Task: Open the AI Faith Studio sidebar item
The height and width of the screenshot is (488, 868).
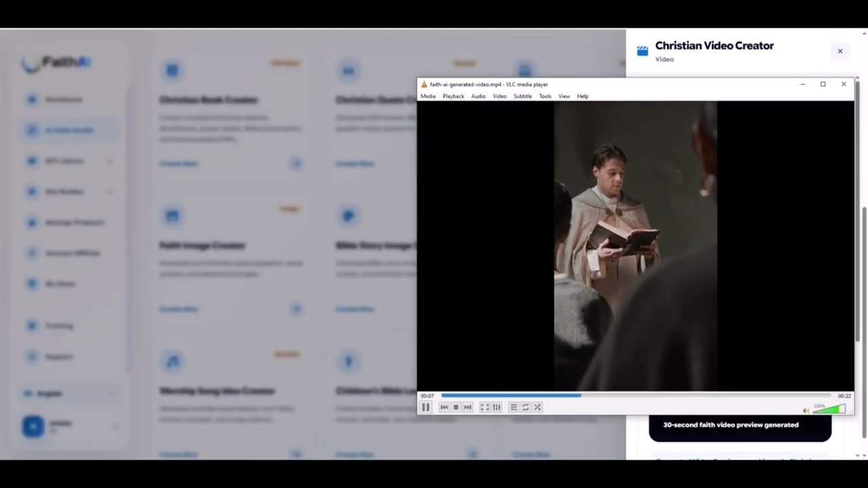Action: (x=70, y=130)
